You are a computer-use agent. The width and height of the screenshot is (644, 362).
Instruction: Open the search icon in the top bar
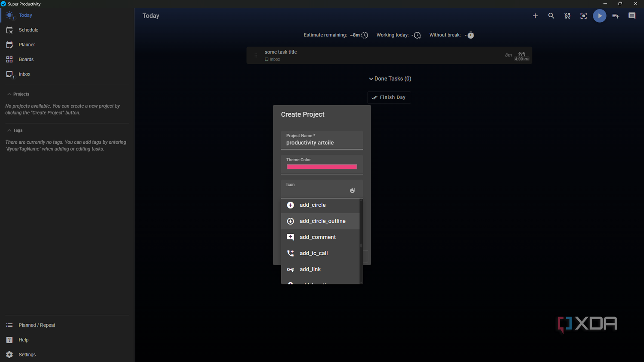click(551, 16)
